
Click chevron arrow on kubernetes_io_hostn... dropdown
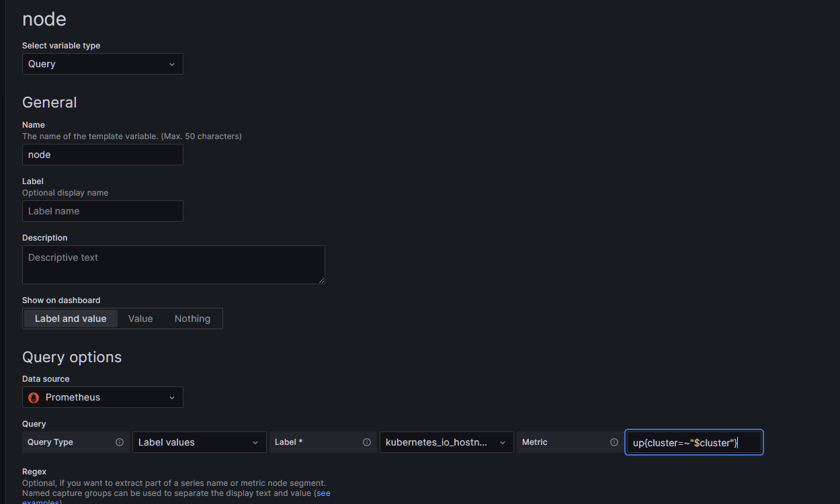(502, 443)
